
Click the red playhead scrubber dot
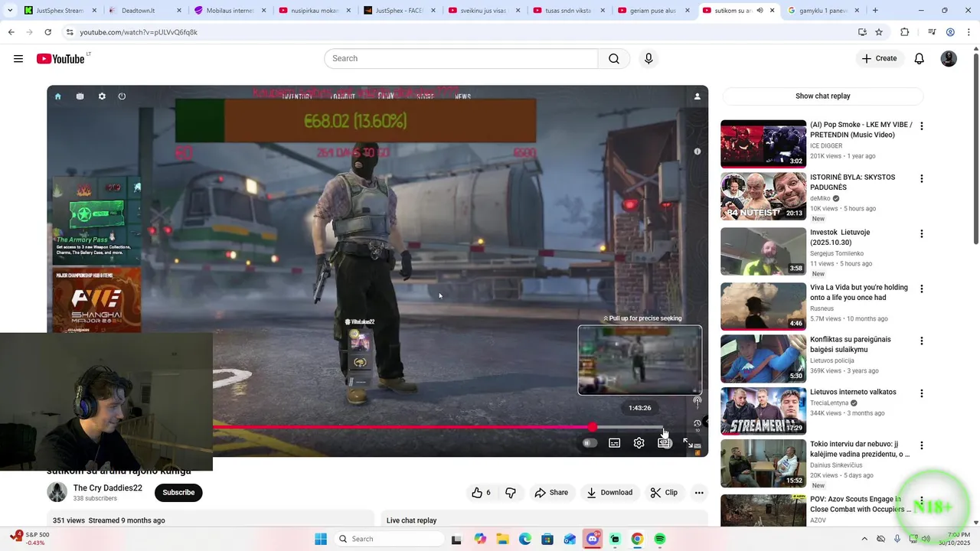[x=592, y=427]
